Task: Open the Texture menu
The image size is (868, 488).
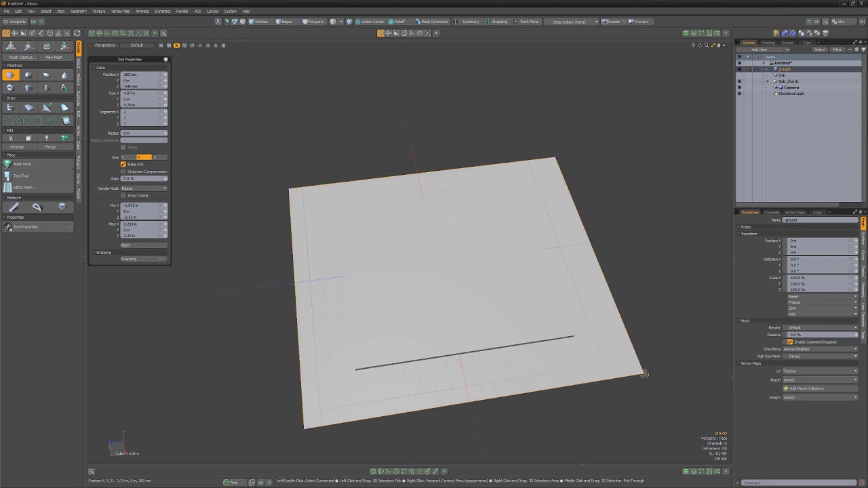Action: click(x=99, y=12)
